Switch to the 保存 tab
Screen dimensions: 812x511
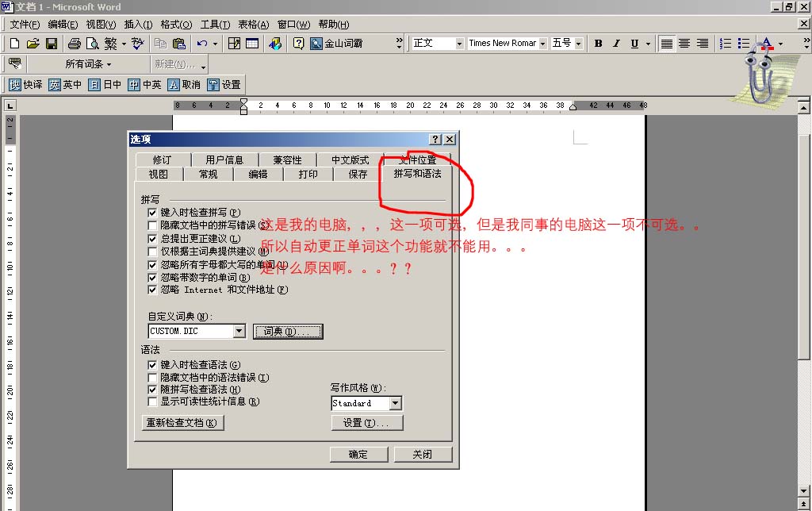(358, 174)
